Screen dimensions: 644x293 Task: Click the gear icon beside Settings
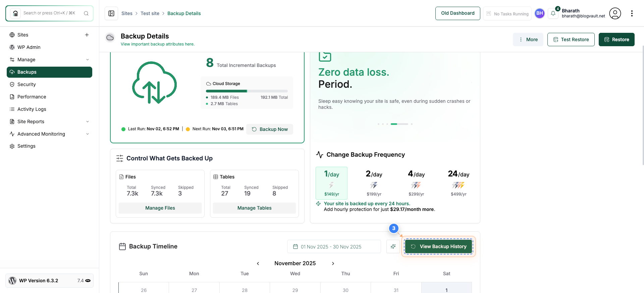[12, 146]
